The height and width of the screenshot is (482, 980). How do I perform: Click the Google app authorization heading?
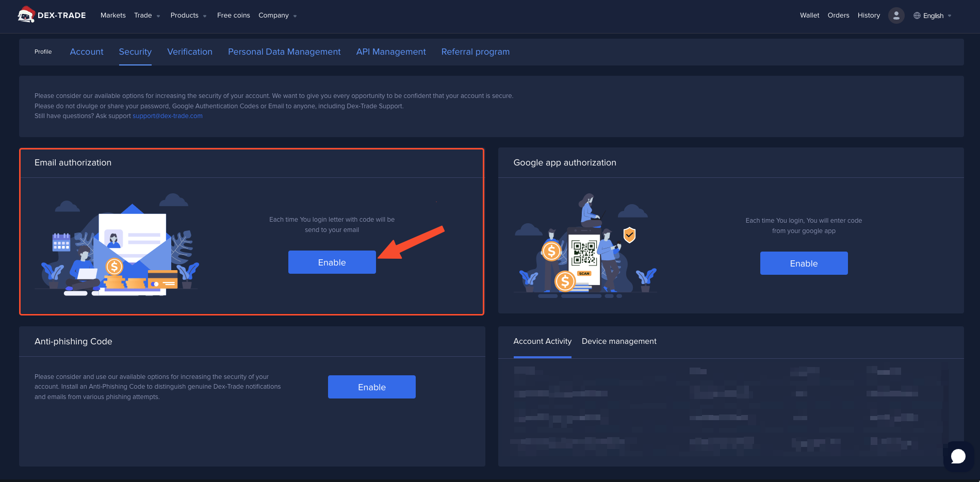[x=565, y=162]
